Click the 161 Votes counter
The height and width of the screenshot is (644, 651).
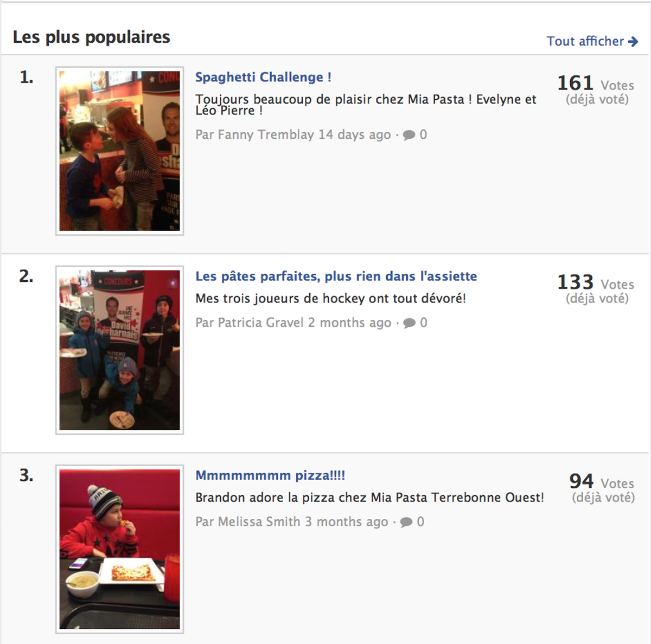click(596, 83)
